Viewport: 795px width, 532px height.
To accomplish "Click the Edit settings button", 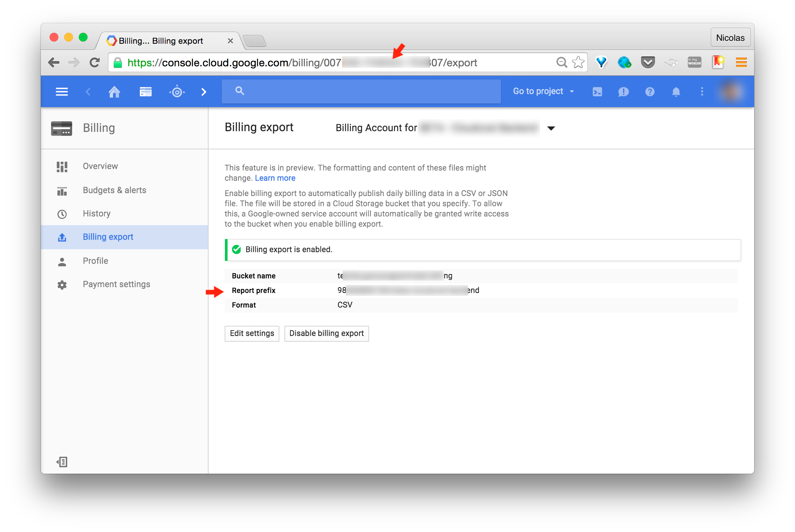I will coord(252,333).
